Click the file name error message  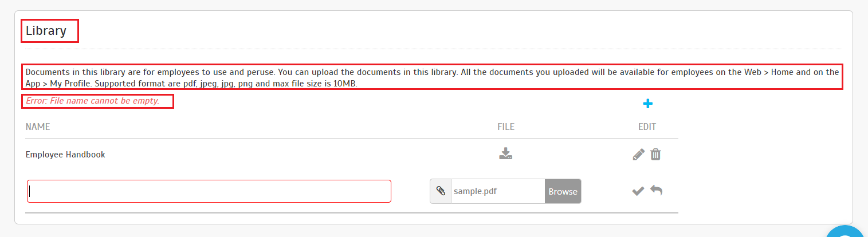(x=92, y=101)
